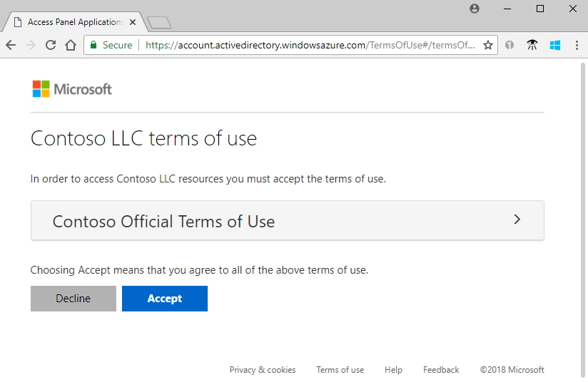Click the Contoso LLC terms of use heading
The image size is (588, 382).
point(143,138)
